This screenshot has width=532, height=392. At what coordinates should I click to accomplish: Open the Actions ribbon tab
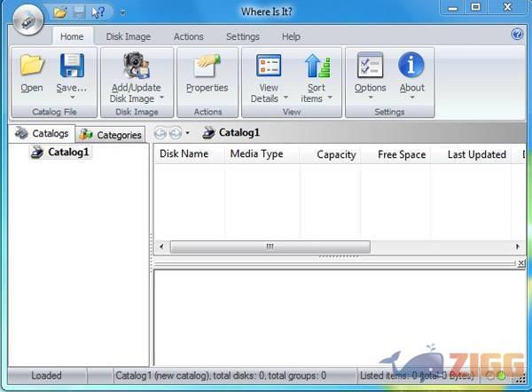pos(188,37)
